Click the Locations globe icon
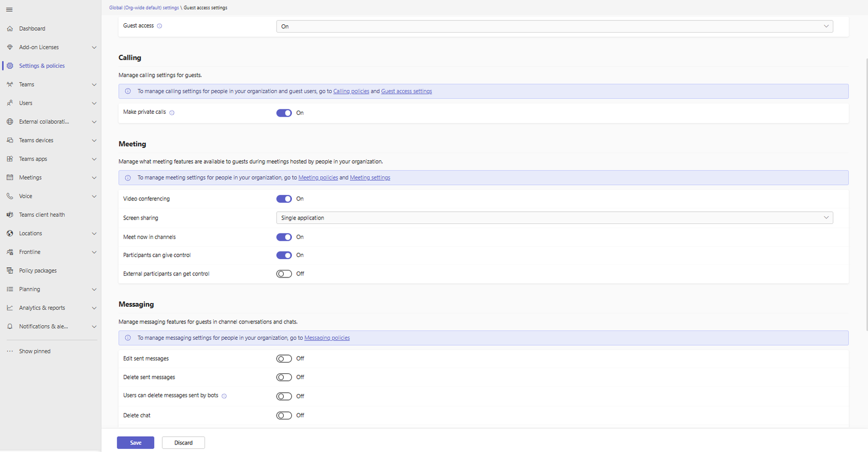Viewport: 868px width, 452px height. point(10,234)
